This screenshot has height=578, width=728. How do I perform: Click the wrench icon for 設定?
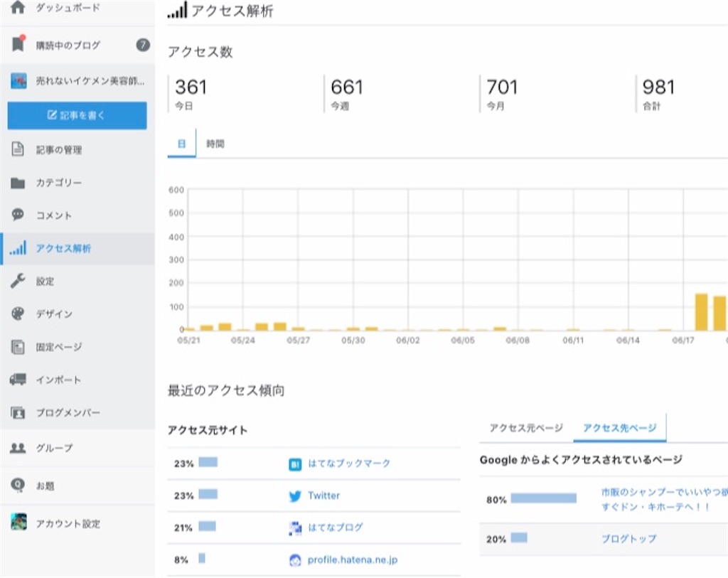pos(18,280)
